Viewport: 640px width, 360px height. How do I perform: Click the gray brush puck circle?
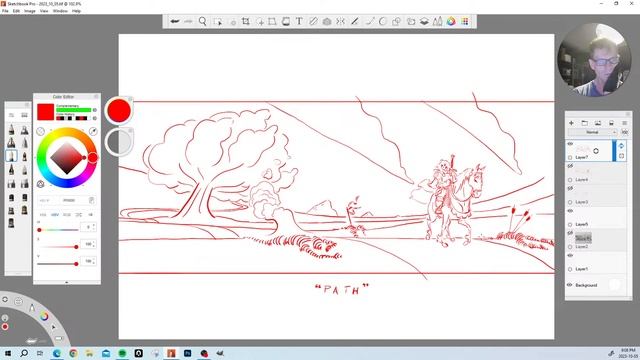click(119, 142)
